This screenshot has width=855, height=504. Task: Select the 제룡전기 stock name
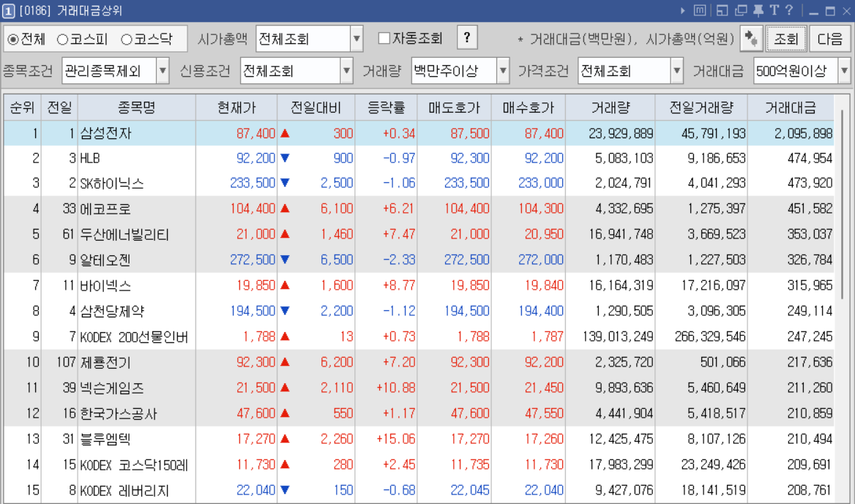[x=105, y=363]
